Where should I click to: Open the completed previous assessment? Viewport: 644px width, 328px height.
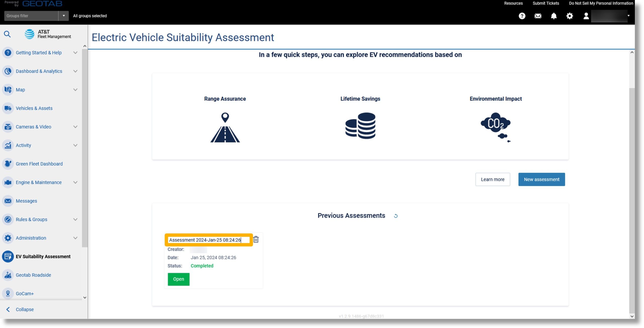178,279
